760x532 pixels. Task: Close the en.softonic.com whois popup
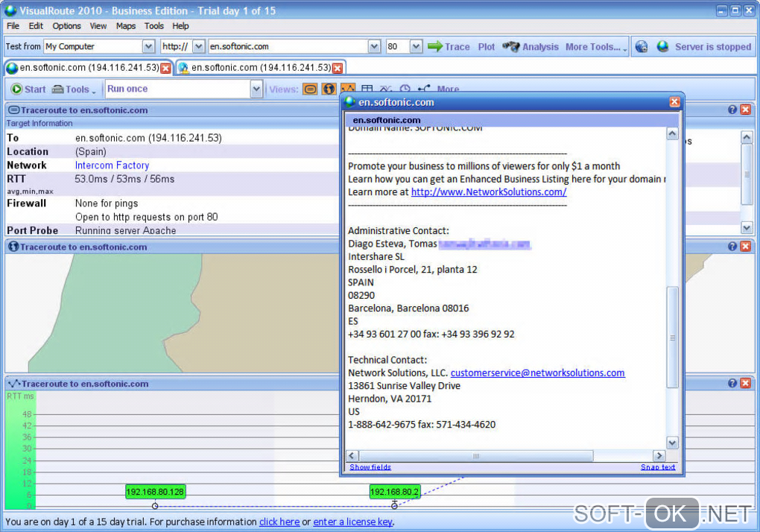[x=674, y=102]
